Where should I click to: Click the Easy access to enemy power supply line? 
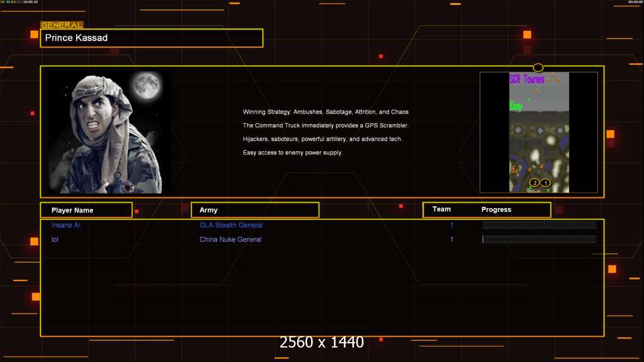(x=292, y=153)
